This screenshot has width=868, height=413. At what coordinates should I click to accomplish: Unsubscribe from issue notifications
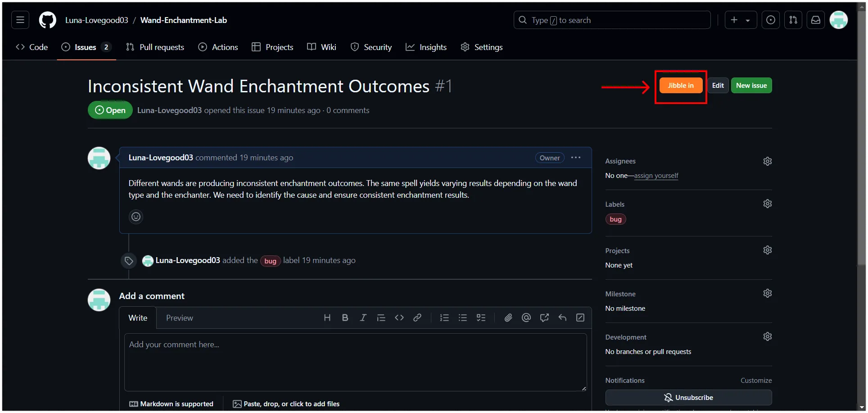point(688,398)
